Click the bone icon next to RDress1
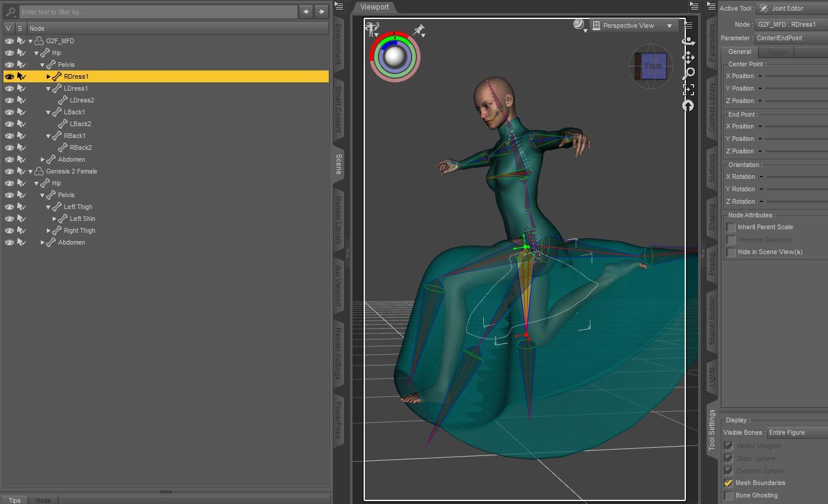 57,76
